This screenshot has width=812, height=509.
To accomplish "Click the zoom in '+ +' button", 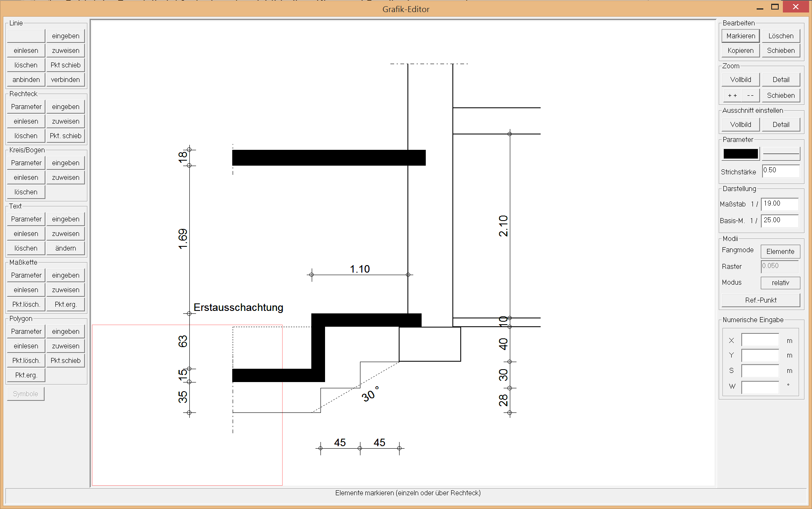I will pos(732,95).
